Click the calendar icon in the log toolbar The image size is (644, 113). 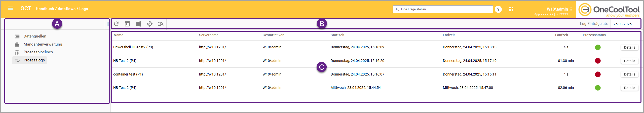point(127,24)
